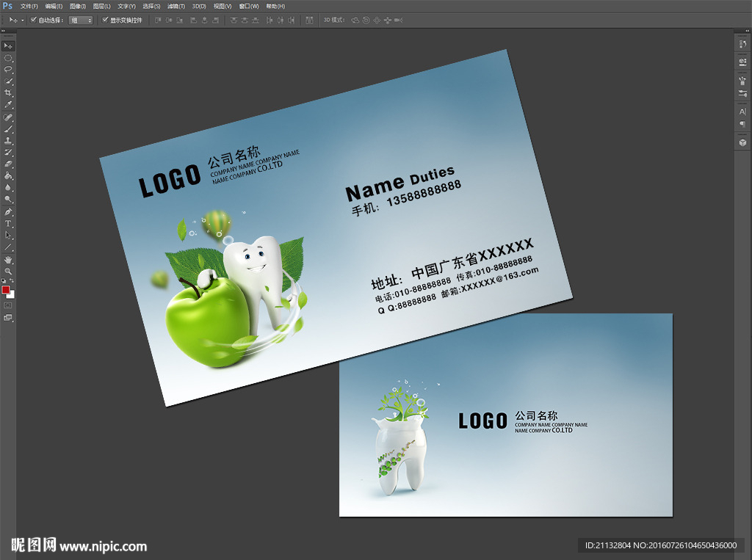The image size is (752, 560).
Task: Choose the Hand tool
Action: tap(8, 260)
